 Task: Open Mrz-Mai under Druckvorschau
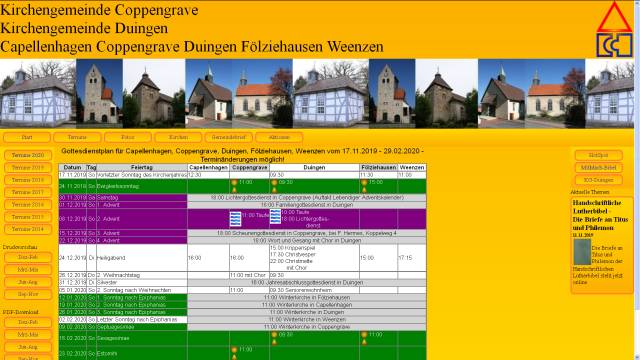(x=28, y=269)
